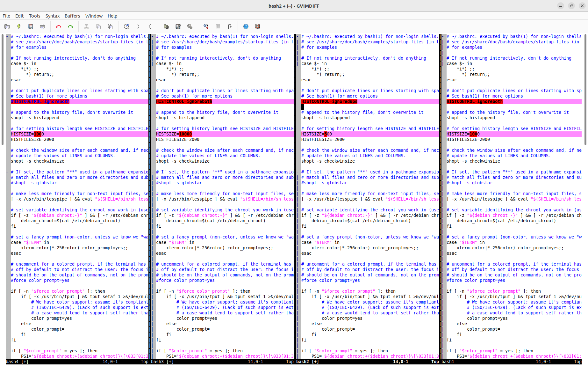Toggle fold marker beside 'If set, the pattern' in bash4
Viewport: 588px width, 374px height.
[7, 172]
